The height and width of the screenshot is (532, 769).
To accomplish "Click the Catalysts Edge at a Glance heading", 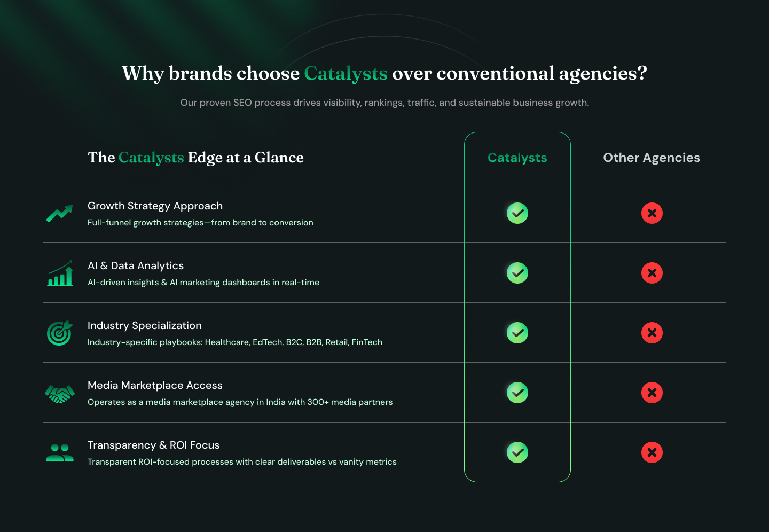I will pos(195,158).
